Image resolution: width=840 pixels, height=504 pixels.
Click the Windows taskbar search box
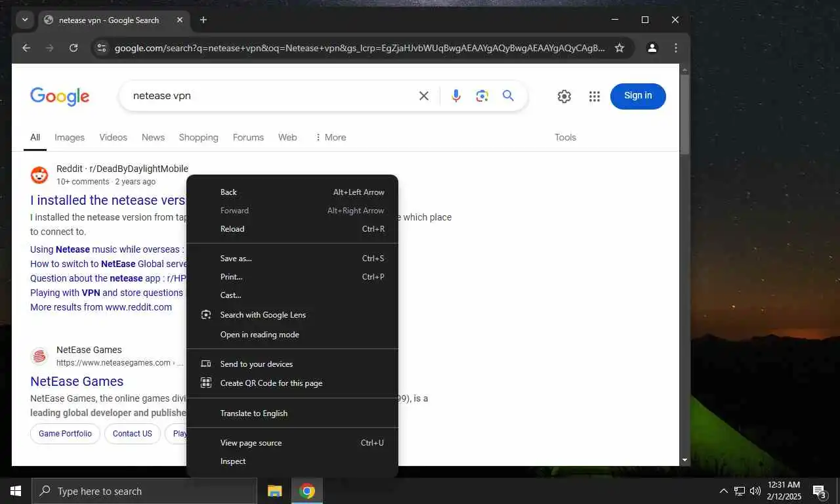(x=144, y=491)
